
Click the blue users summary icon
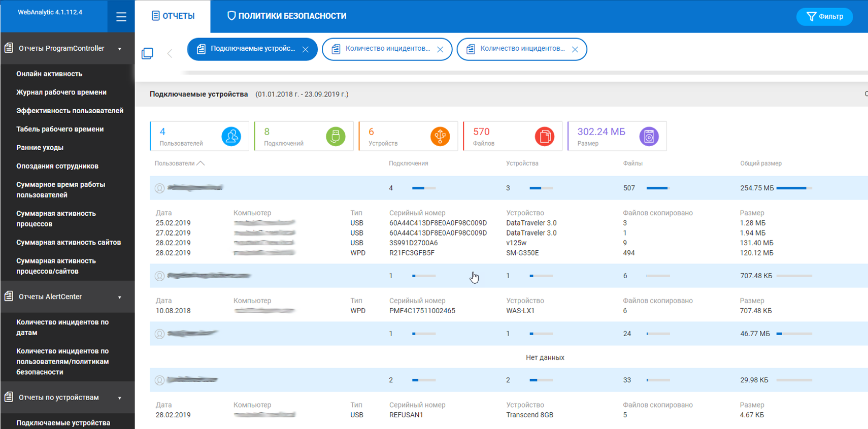[231, 137]
